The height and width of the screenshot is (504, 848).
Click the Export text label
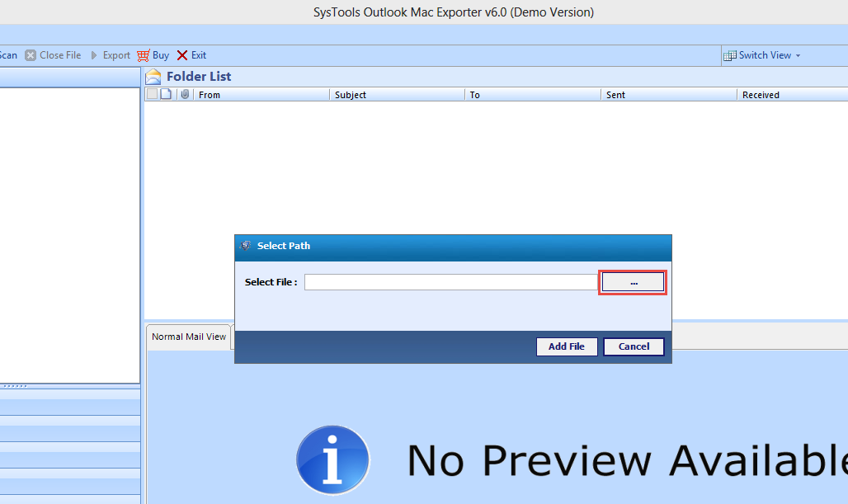tap(116, 55)
